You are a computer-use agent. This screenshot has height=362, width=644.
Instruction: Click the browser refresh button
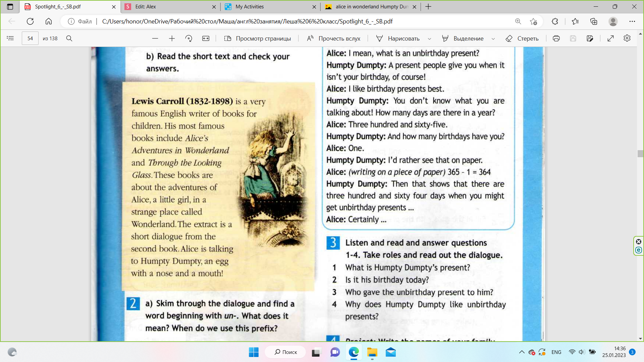click(30, 21)
